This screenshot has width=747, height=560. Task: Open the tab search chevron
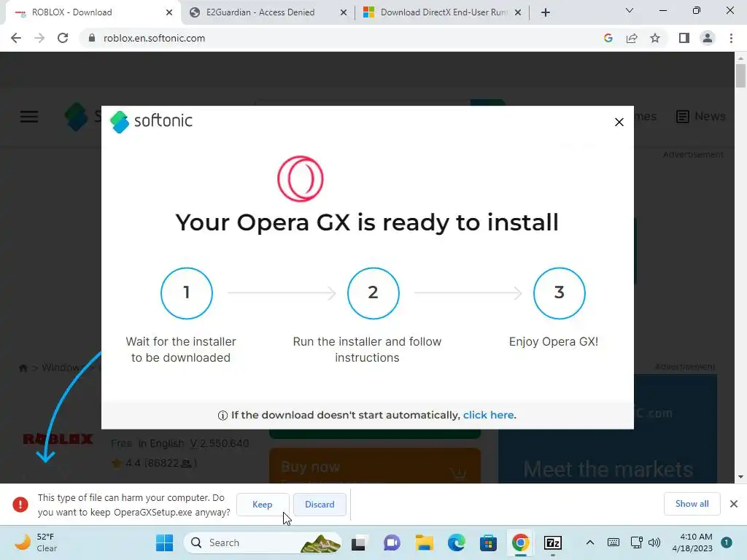[x=630, y=10]
